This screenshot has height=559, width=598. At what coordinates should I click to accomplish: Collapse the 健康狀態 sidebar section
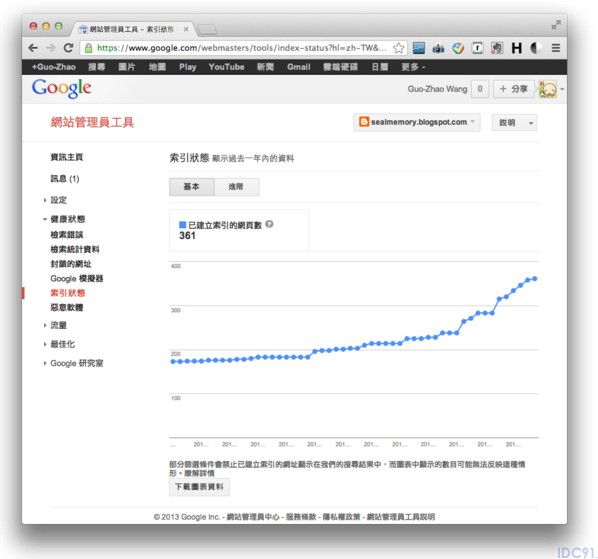coord(45,219)
